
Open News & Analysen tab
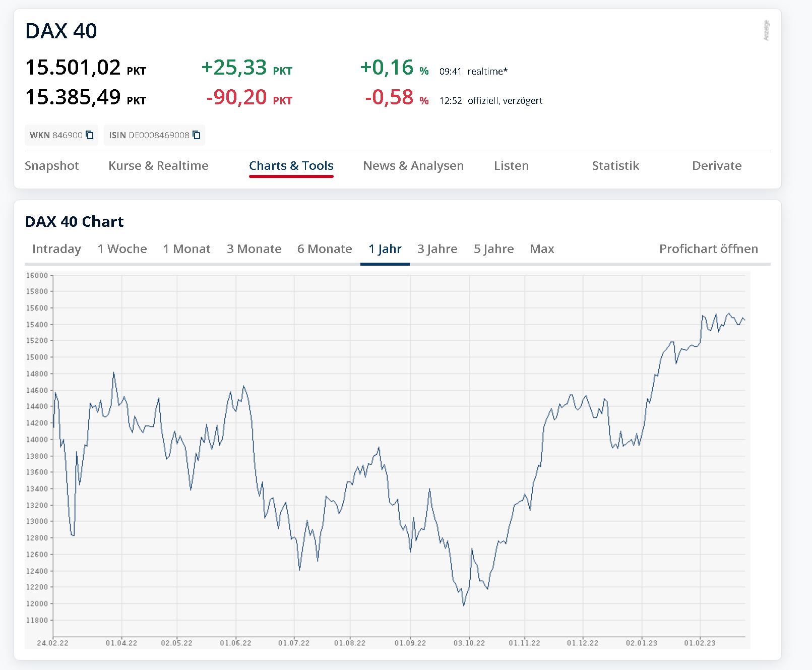pyautogui.click(x=413, y=166)
